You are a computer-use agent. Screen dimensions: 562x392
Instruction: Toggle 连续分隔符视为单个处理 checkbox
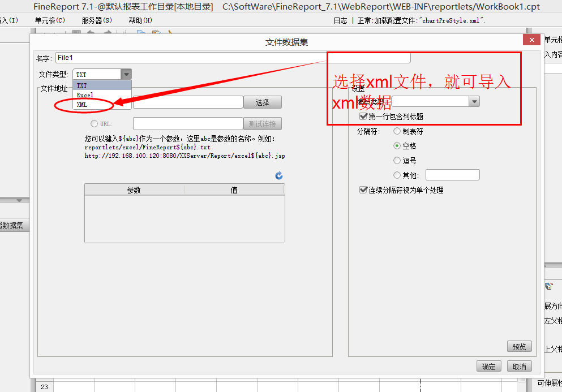coord(363,190)
